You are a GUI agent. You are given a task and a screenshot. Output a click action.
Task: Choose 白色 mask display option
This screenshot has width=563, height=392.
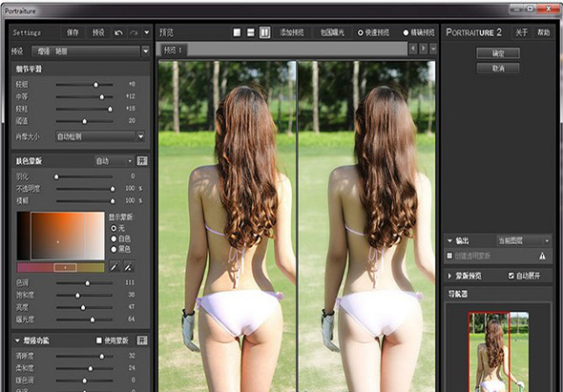click(114, 238)
